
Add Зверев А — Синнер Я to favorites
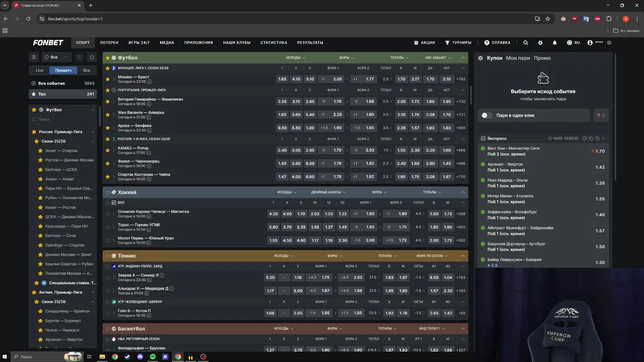pos(107,277)
